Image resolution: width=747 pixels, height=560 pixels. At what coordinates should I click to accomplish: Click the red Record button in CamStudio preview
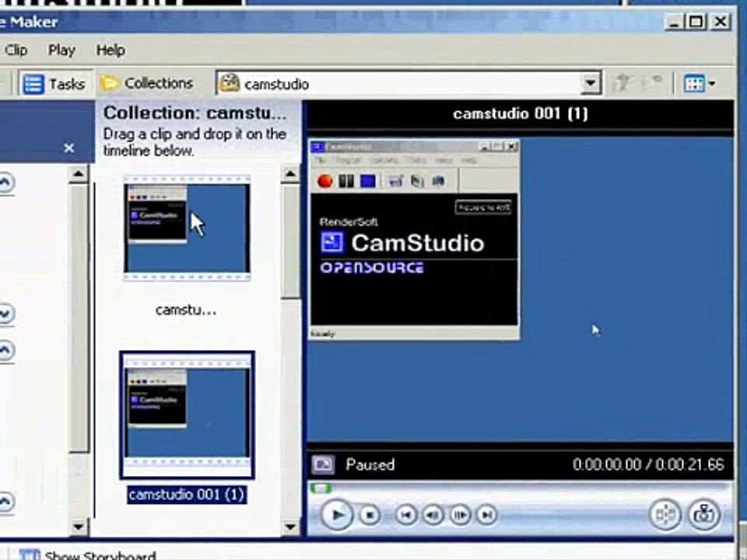(x=324, y=181)
